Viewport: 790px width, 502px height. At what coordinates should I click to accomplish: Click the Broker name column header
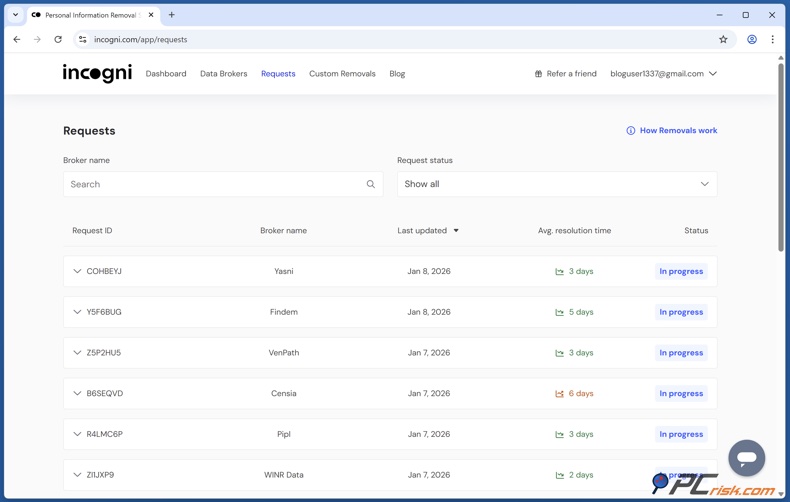[x=284, y=230]
